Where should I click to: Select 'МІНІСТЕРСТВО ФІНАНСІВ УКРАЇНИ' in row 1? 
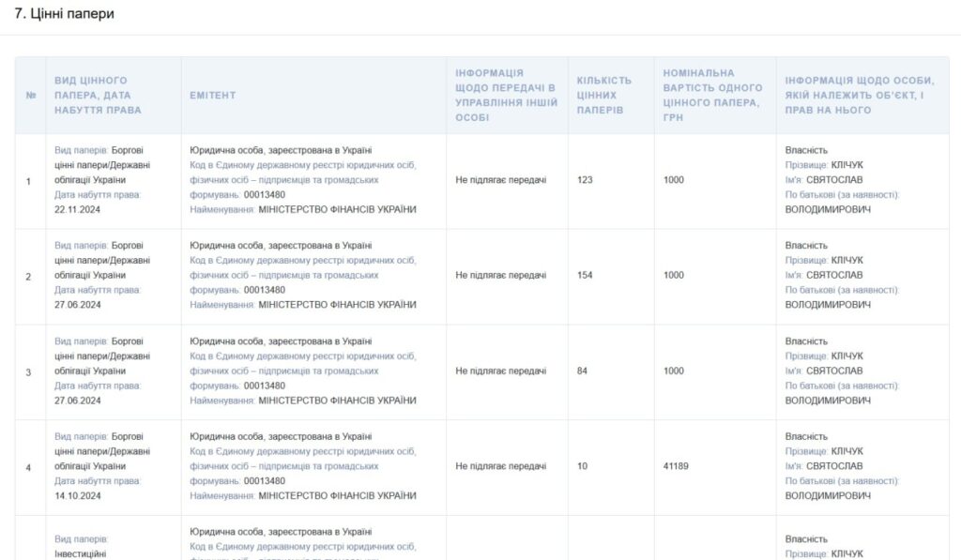[337, 209]
